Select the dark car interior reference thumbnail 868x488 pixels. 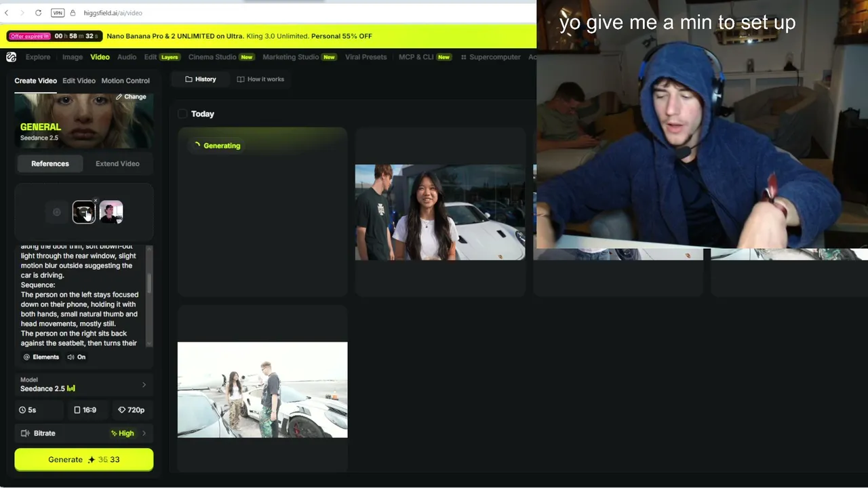(x=84, y=212)
